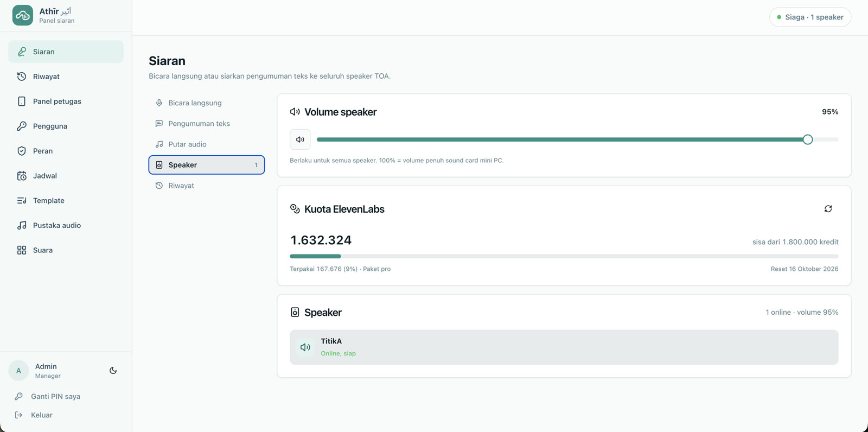Screen dimensions: 868x432
Task: Click the Siaga 1 speaker status badge
Action: (x=810, y=17)
